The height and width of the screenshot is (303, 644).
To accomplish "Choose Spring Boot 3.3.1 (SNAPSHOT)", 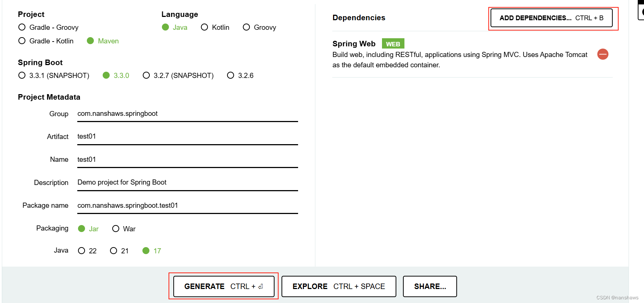I will 22,75.
